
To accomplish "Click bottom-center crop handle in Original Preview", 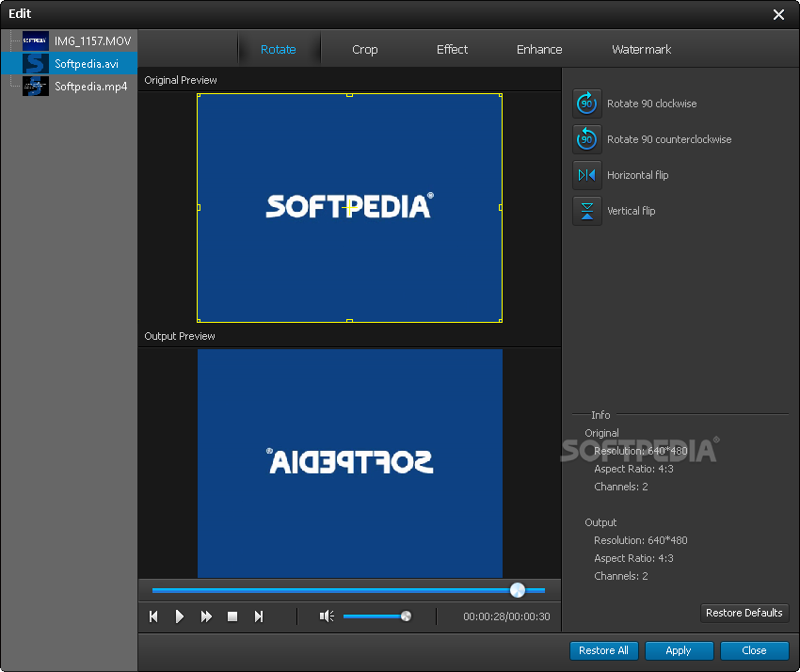I will pyautogui.click(x=349, y=321).
